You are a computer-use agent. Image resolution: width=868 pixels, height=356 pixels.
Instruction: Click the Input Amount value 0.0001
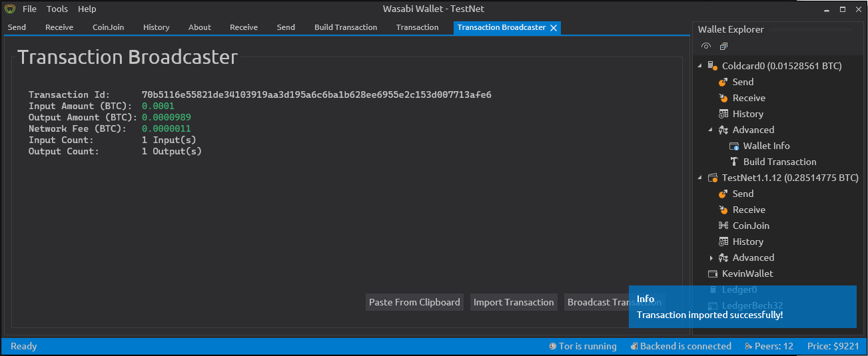coord(159,106)
